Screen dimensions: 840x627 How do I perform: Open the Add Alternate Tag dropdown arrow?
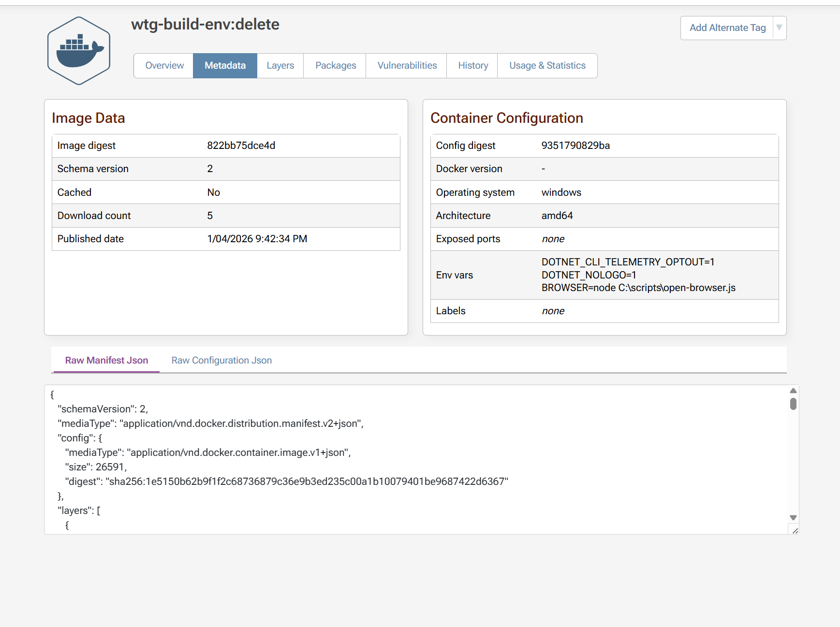coord(779,28)
